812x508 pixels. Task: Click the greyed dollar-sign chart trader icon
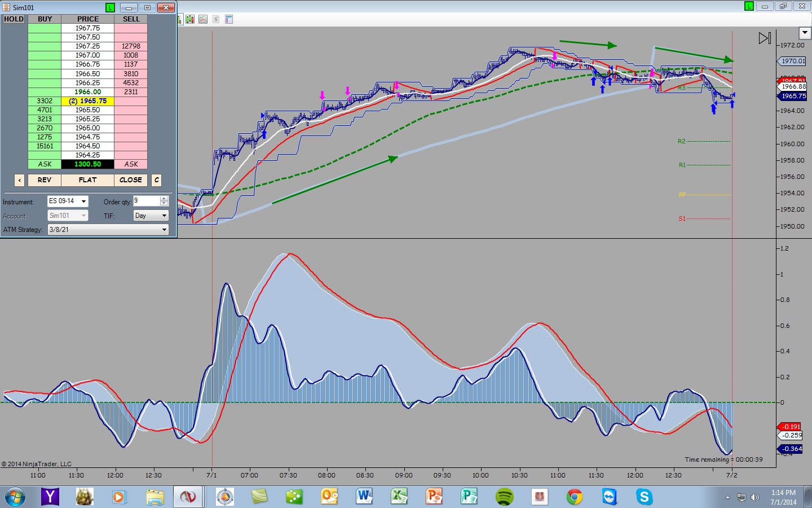click(216, 19)
